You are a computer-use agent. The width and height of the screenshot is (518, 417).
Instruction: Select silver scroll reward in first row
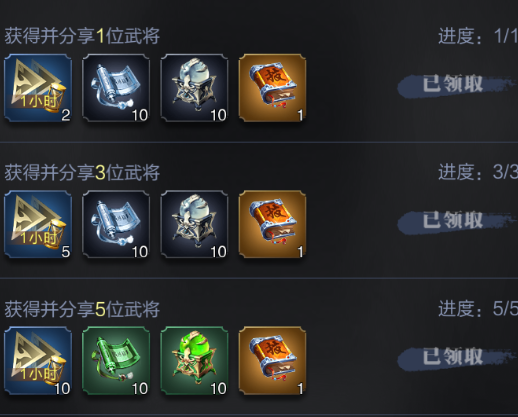coord(116,88)
